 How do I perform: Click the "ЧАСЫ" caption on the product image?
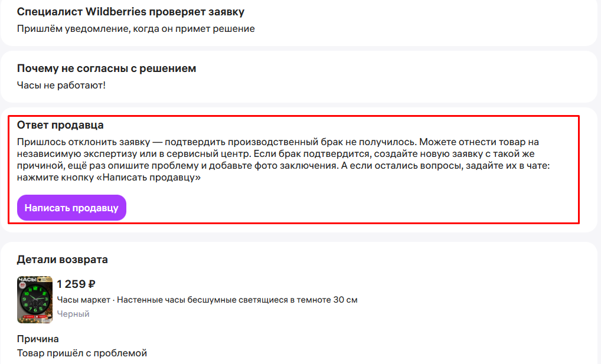27,280
